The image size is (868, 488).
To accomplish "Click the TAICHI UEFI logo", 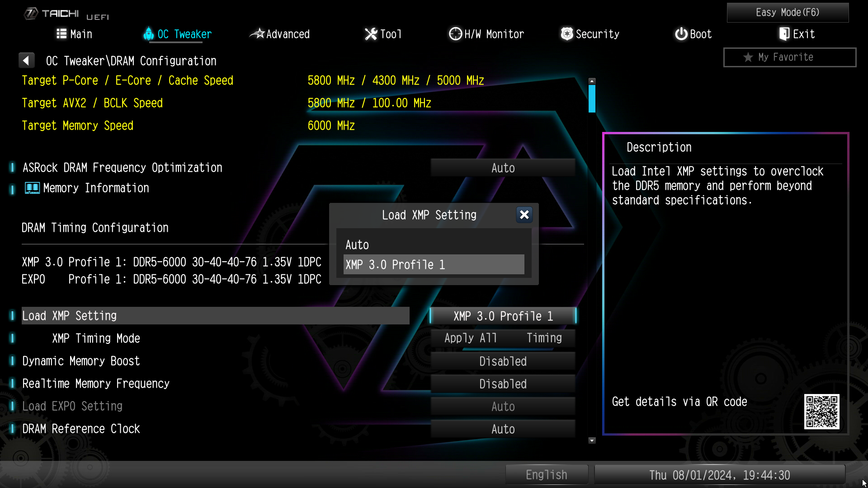I will [x=67, y=14].
